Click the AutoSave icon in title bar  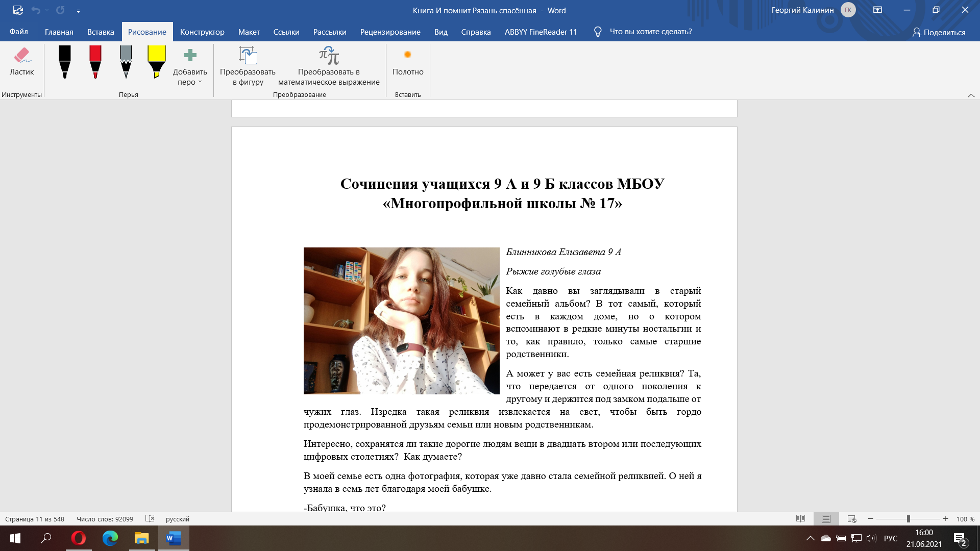[x=18, y=10]
